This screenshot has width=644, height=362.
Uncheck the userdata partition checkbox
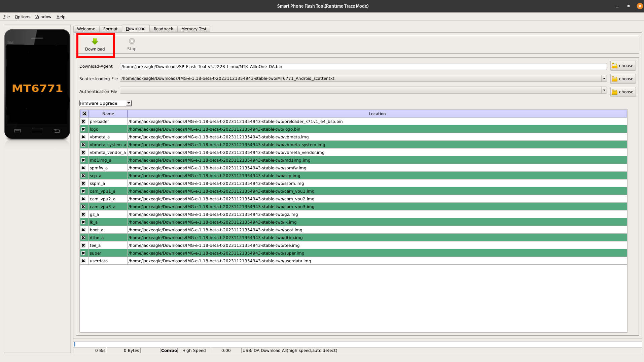(x=83, y=261)
